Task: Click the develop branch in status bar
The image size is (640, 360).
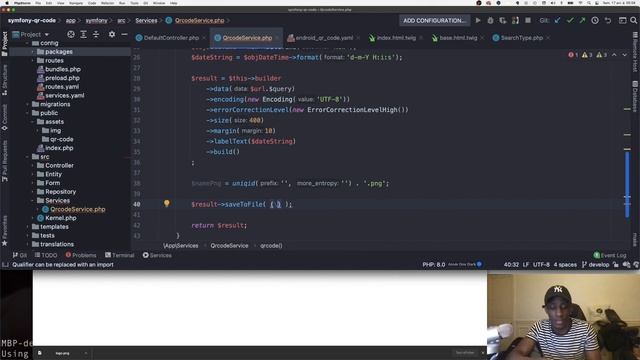Action: pyautogui.click(x=596, y=265)
